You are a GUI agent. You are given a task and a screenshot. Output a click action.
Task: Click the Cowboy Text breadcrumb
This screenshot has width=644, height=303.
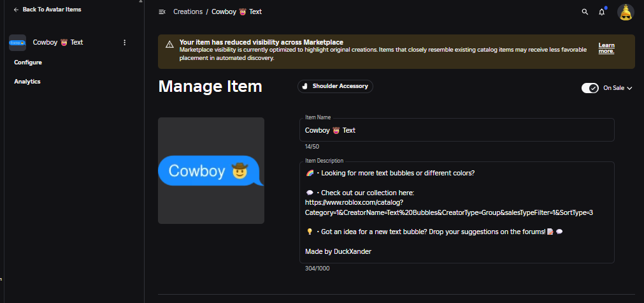pos(236,12)
